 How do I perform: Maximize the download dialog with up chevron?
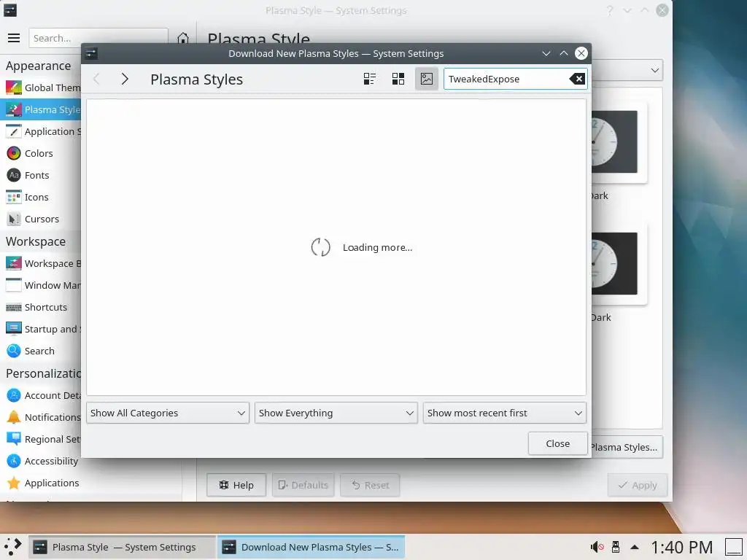click(x=564, y=53)
